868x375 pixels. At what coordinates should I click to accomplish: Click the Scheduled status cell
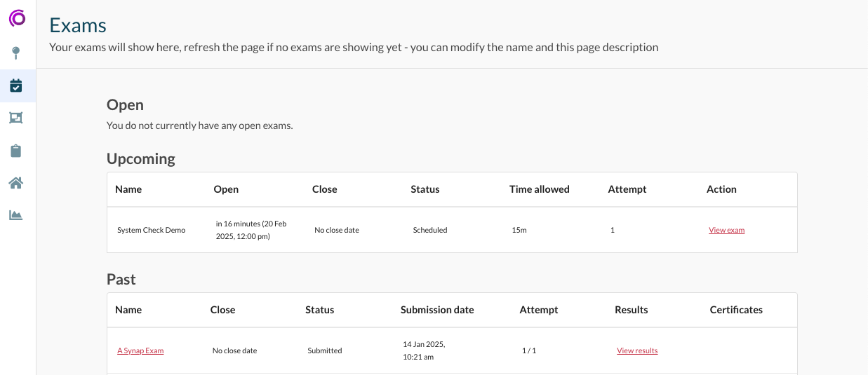click(430, 230)
